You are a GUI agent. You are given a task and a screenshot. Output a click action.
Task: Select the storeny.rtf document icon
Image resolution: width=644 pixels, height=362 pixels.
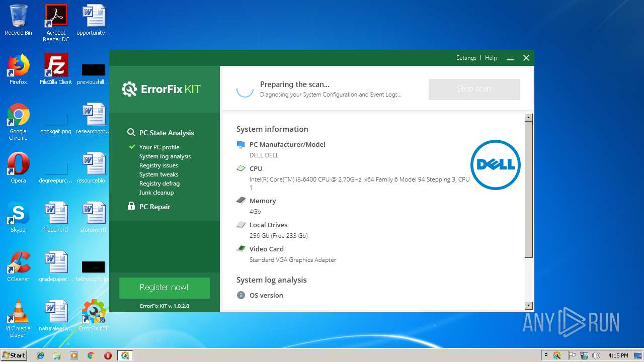[x=94, y=217]
